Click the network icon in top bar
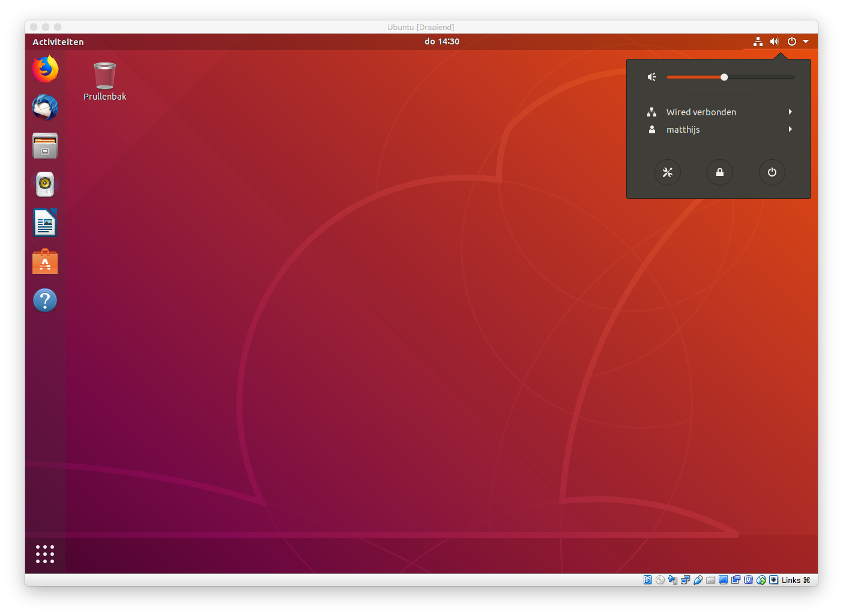 758,41
